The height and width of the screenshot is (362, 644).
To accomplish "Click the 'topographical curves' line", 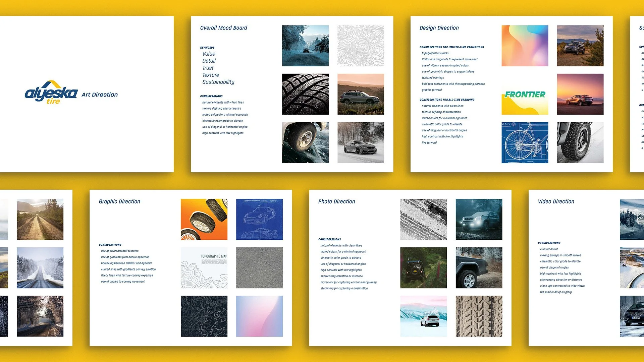I will (435, 53).
